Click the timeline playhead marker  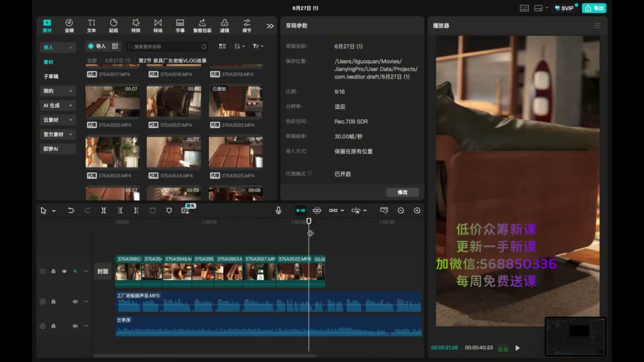[309, 221]
